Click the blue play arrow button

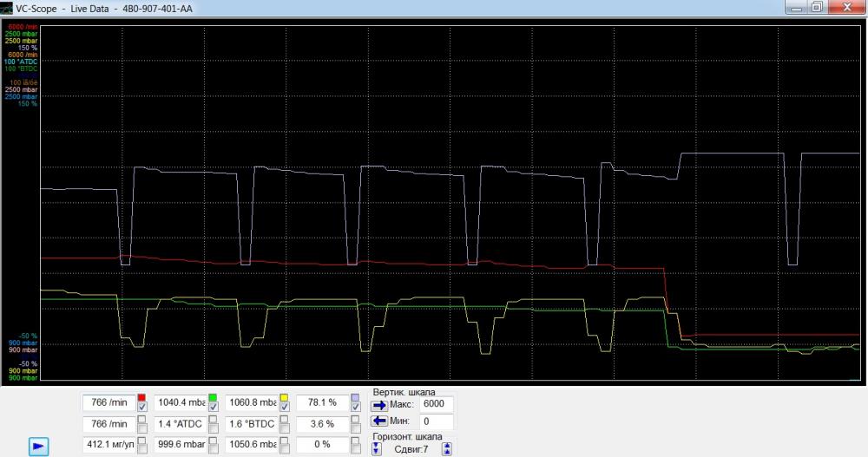tap(38, 446)
